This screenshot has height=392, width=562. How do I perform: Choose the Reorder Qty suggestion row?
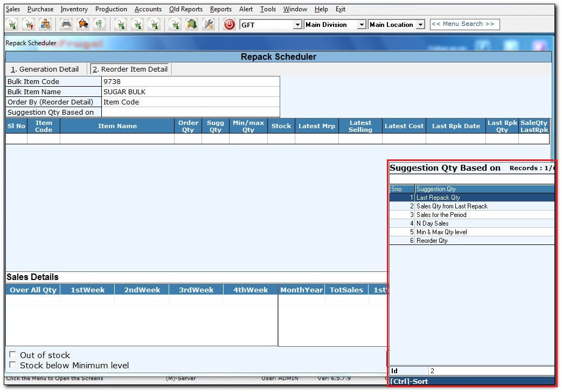tap(432, 241)
